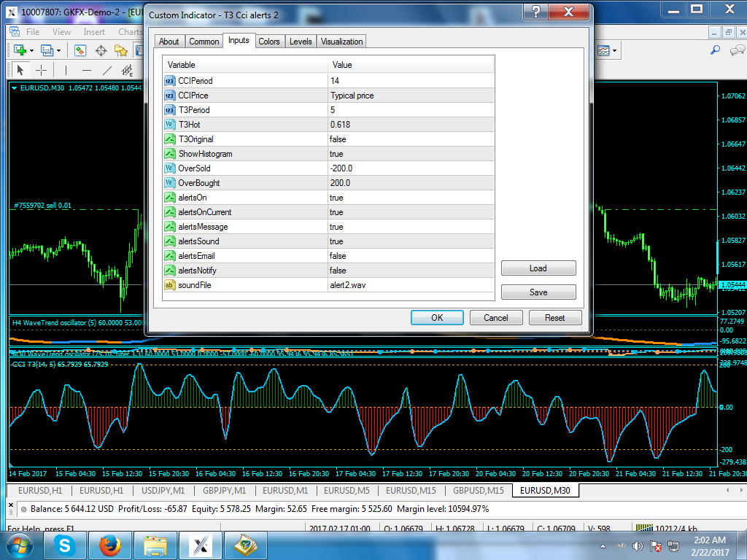The image size is (747, 560).
Task: Select the Cursor arrow tool
Action: [x=20, y=71]
